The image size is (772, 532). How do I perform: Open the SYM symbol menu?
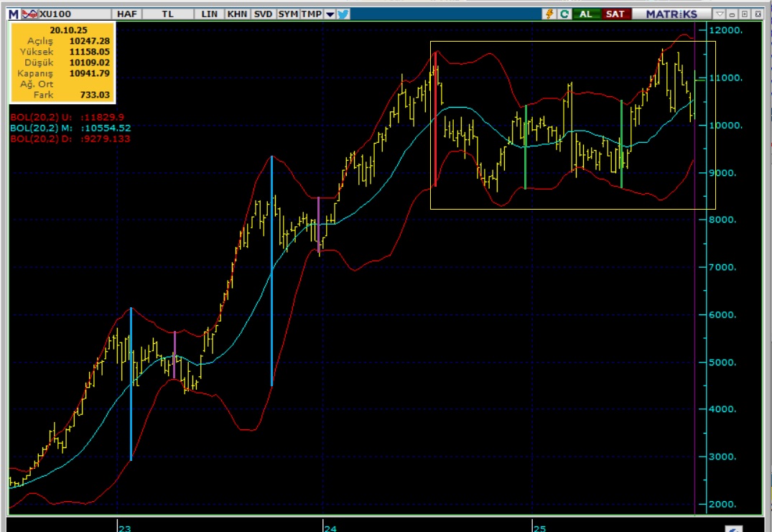288,14
